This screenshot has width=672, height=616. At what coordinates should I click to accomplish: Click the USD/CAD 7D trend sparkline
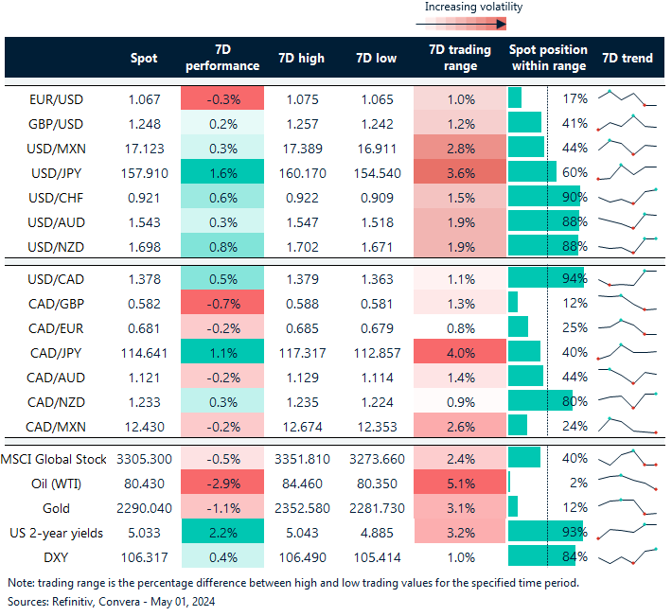point(626,279)
